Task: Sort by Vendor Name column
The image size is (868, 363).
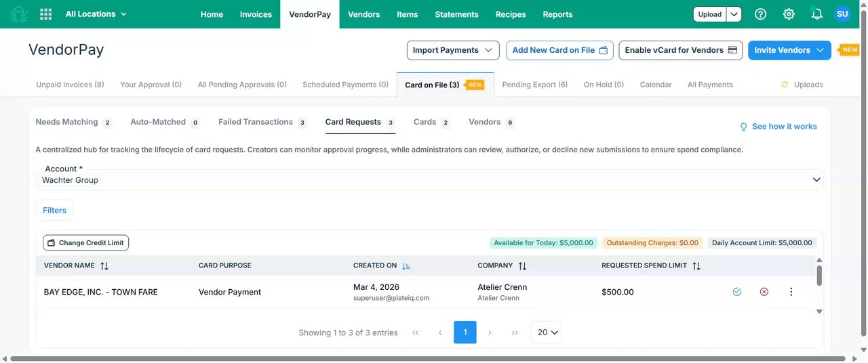Action: pyautogui.click(x=104, y=266)
